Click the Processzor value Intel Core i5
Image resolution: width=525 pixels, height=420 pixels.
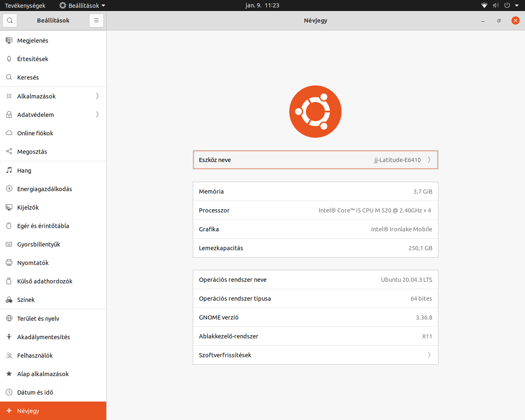click(375, 210)
